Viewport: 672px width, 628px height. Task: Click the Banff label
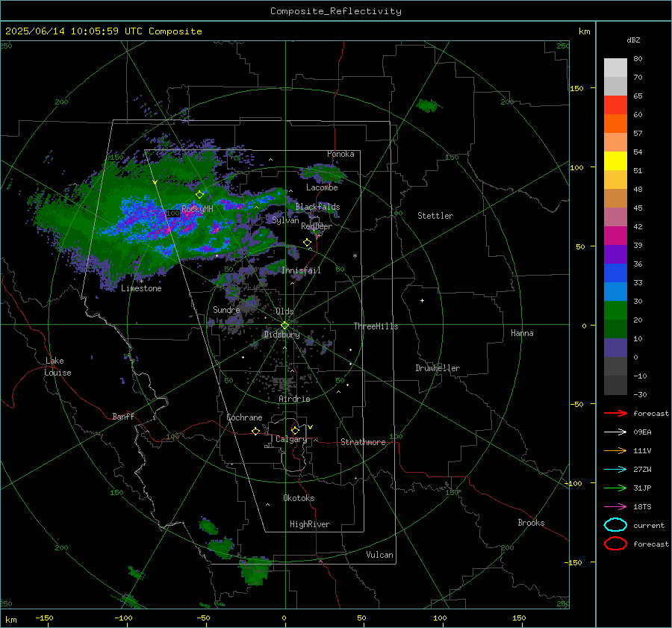click(123, 417)
